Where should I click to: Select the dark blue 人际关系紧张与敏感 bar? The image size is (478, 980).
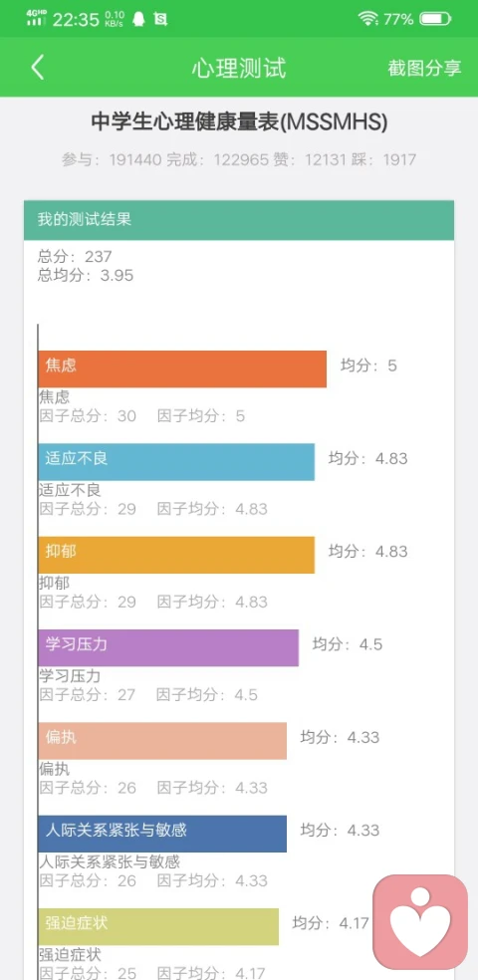162,834
